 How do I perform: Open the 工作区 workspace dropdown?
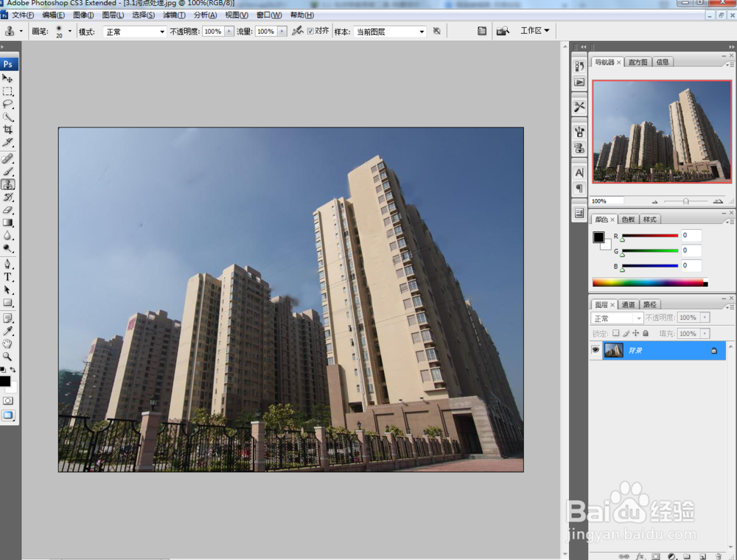pyautogui.click(x=535, y=30)
